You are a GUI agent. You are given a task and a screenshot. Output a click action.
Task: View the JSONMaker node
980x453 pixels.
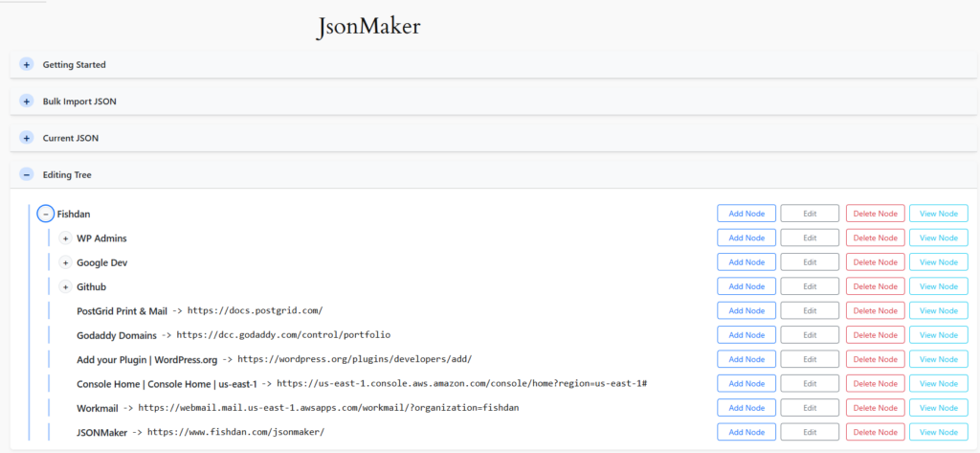[938, 432]
